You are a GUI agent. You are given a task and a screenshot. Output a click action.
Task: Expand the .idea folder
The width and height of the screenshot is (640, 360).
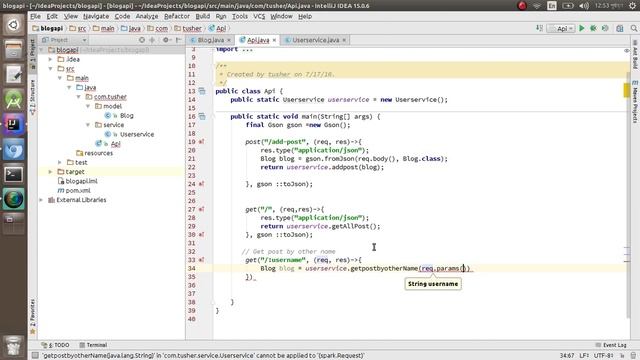[x=51, y=59]
